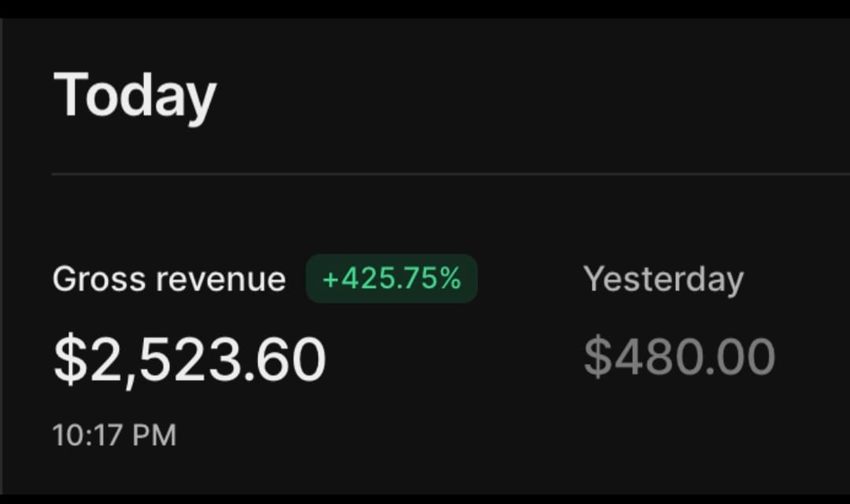Open yesterday's $480.00 revenue amount
Viewport: 850px width, 504px height.
coord(679,357)
